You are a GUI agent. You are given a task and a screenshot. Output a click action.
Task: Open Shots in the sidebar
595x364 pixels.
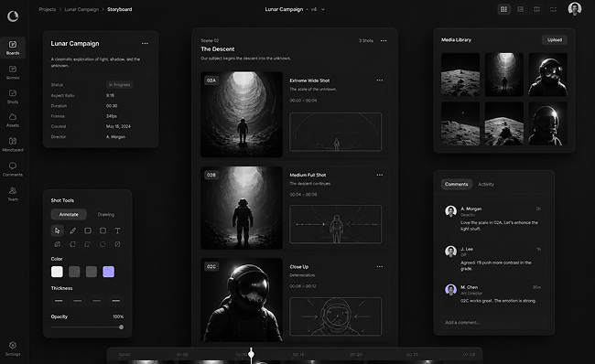pyautogui.click(x=13, y=96)
